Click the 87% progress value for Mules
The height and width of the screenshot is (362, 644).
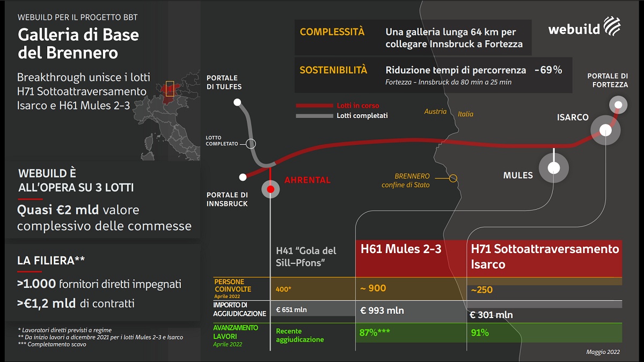point(374,333)
